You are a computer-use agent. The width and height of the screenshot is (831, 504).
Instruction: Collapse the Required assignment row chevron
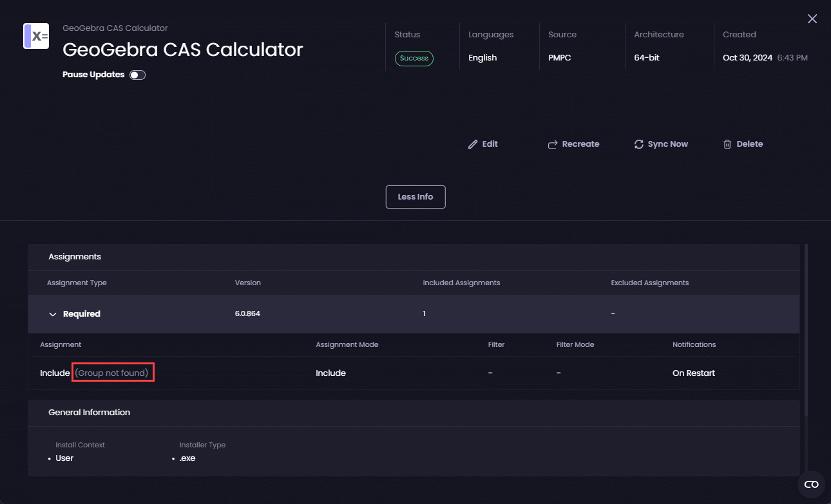click(53, 314)
